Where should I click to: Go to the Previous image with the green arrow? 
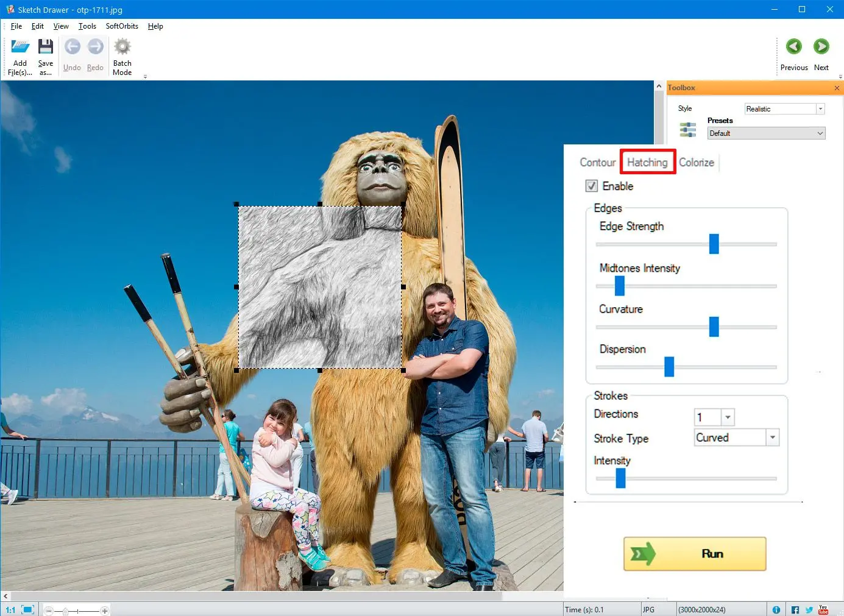tap(793, 46)
